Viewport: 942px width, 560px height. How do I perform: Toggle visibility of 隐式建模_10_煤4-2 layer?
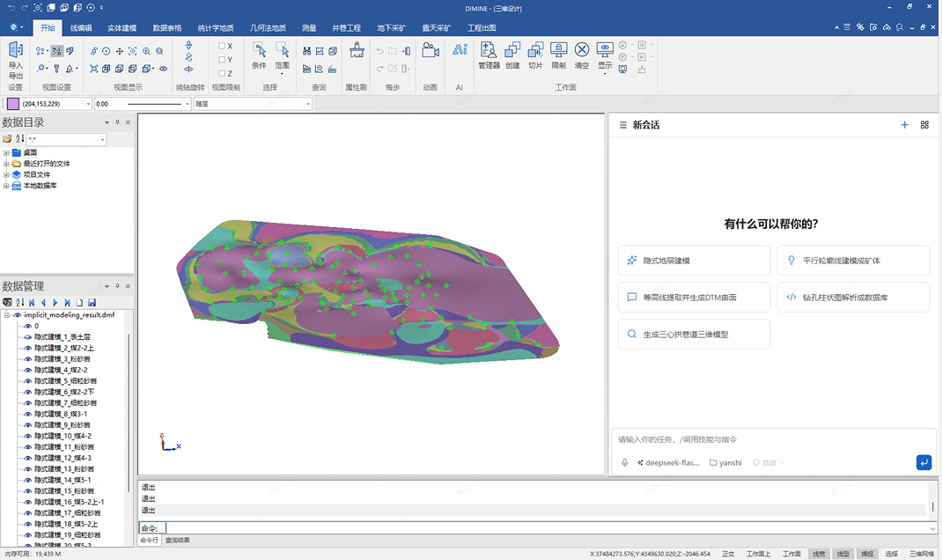27,436
